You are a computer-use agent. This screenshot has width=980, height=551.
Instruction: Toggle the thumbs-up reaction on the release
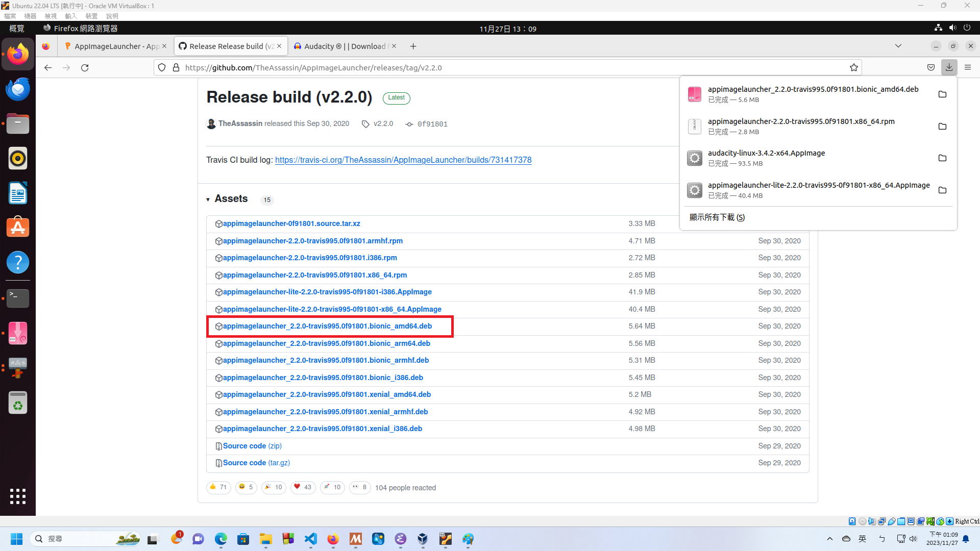tap(218, 487)
